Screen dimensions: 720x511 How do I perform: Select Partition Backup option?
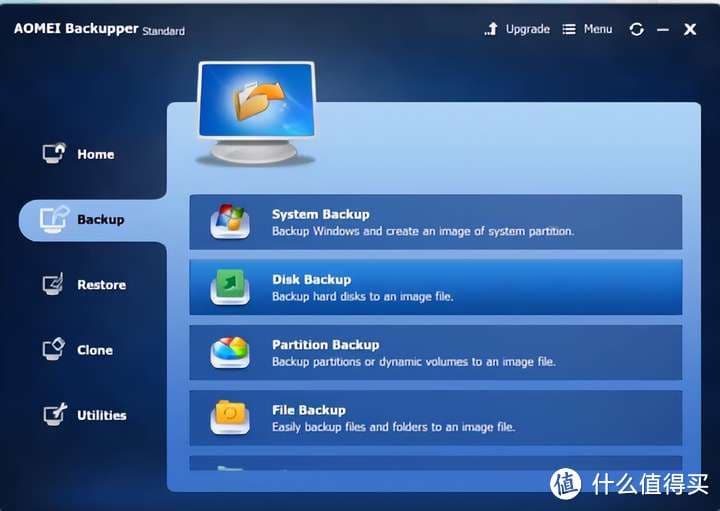[435, 353]
